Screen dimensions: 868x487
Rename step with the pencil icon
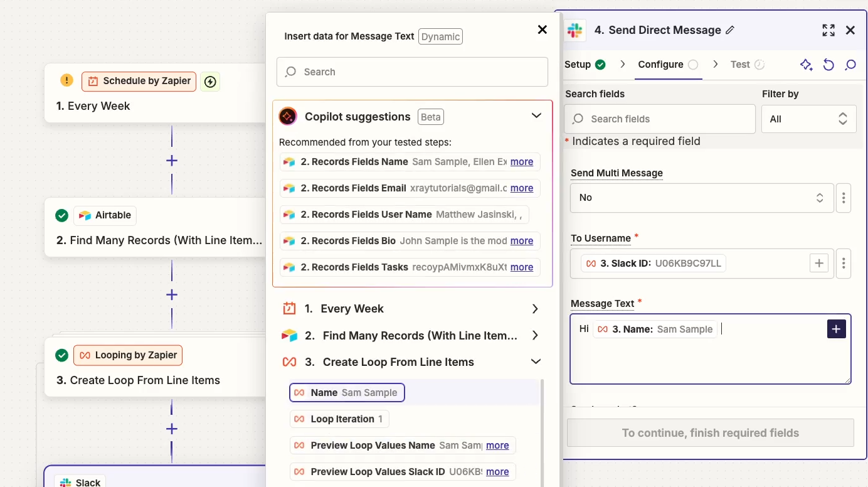[x=730, y=30]
